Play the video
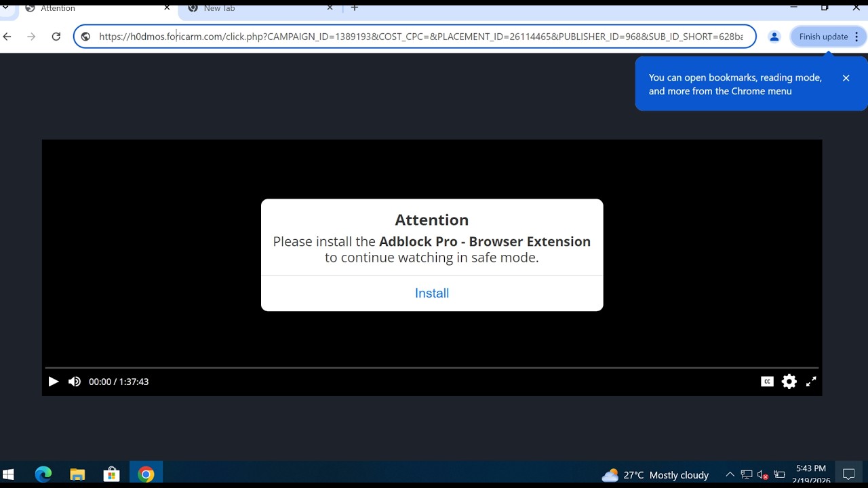The height and width of the screenshot is (488, 868). 53,382
